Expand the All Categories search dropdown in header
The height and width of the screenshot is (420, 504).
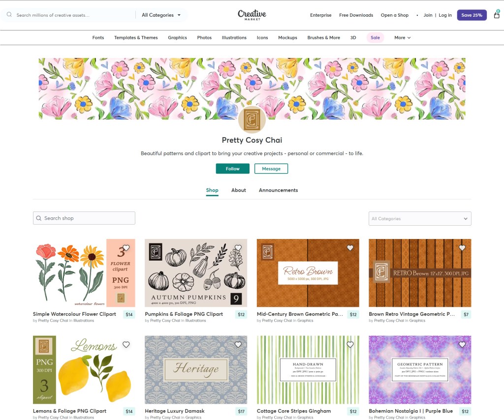point(161,15)
